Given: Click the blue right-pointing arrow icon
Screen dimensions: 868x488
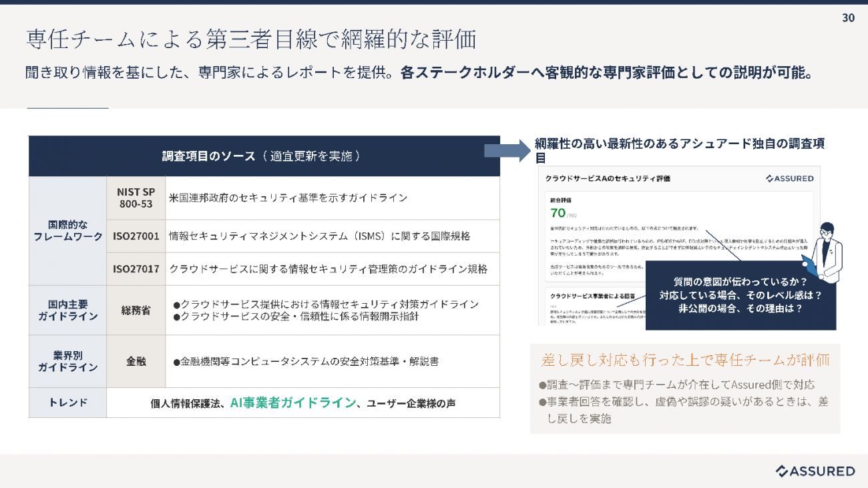Looking at the screenshot, I should pos(506,150).
